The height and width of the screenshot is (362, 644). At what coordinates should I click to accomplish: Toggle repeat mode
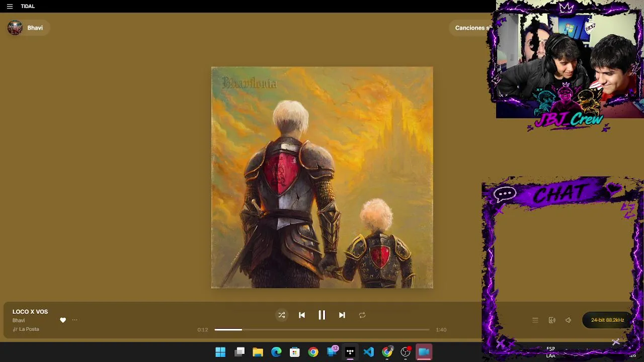pyautogui.click(x=362, y=315)
